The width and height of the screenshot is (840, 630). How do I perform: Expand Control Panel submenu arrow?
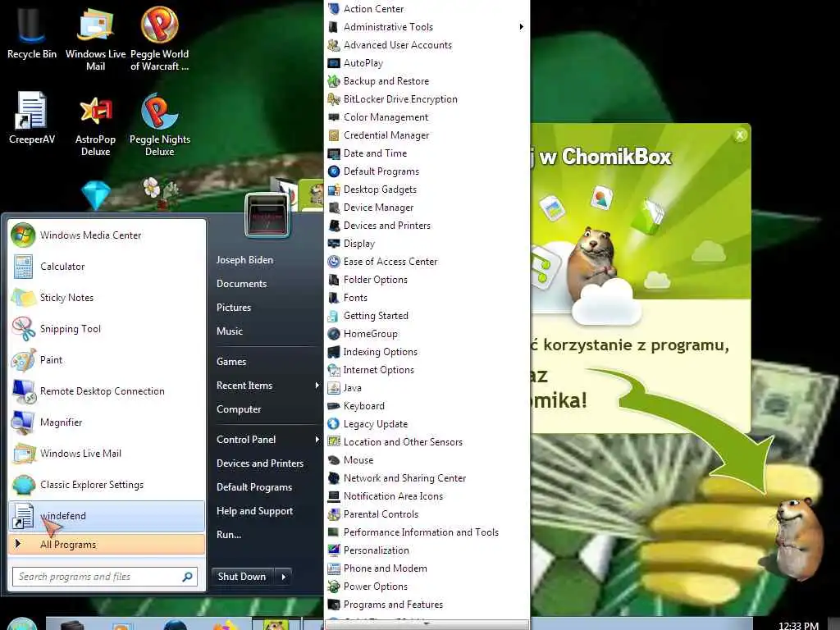tap(317, 440)
